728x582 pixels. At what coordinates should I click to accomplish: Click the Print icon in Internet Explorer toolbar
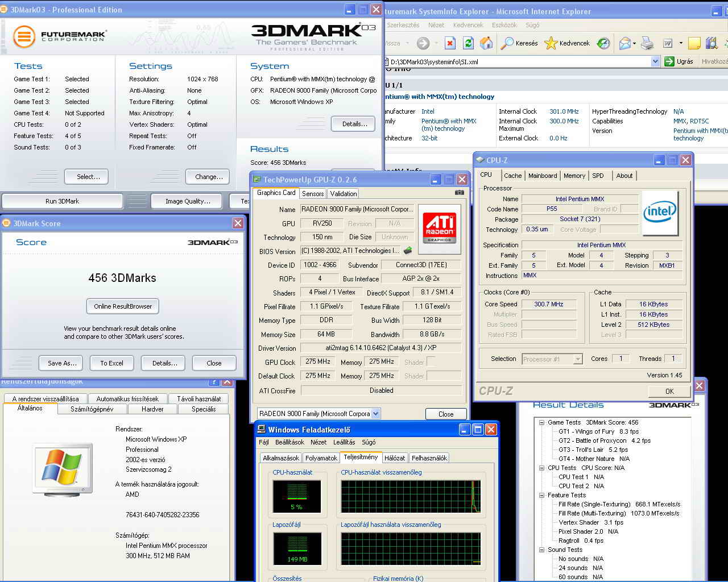click(x=647, y=43)
